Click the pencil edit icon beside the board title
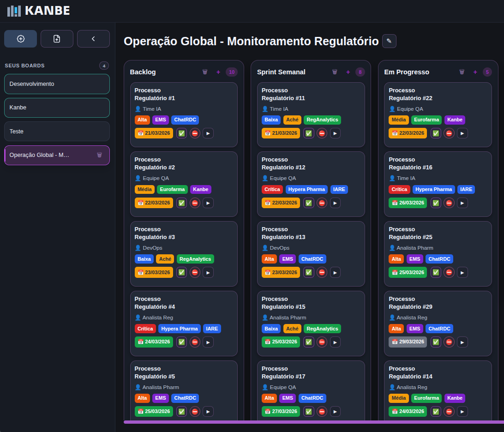This screenshot has height=432, width=504. (x=389, y=41)
